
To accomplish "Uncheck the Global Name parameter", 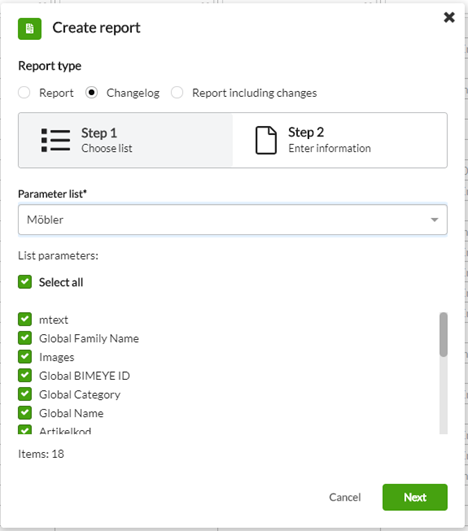I will tap(25, 412).
